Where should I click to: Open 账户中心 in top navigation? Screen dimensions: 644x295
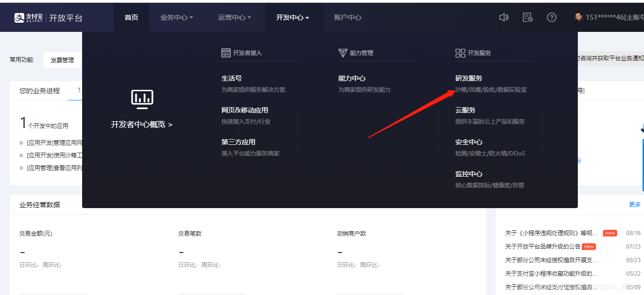(348, 17)
